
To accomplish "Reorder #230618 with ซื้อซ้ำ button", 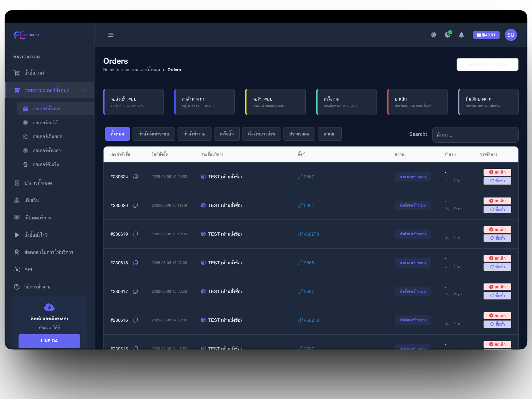I will click(497, 267).
